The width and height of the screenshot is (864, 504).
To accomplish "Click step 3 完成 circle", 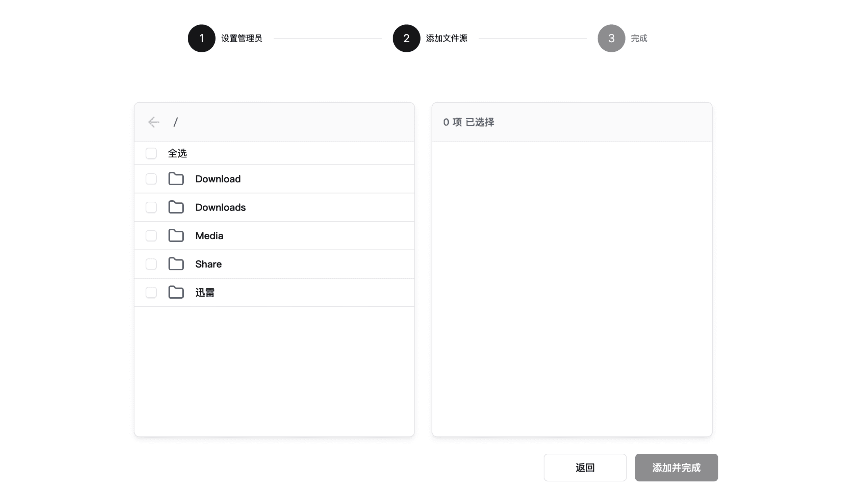I will 611,39.
